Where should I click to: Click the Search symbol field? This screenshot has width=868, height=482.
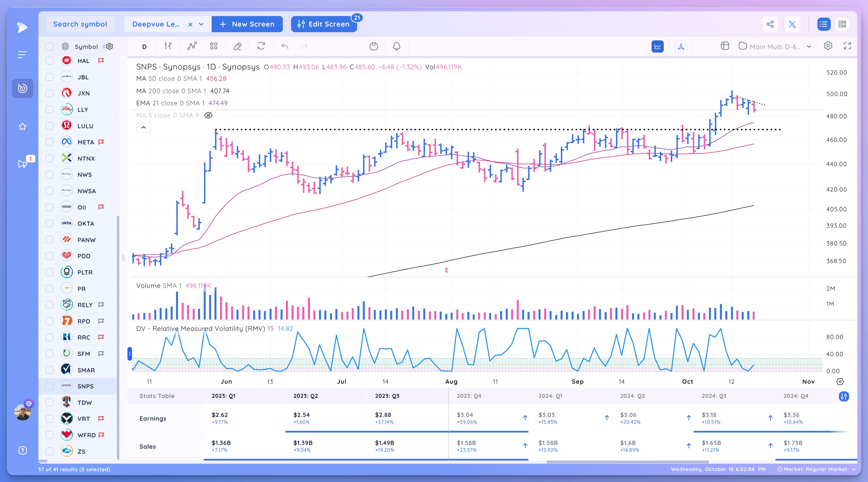80,24
